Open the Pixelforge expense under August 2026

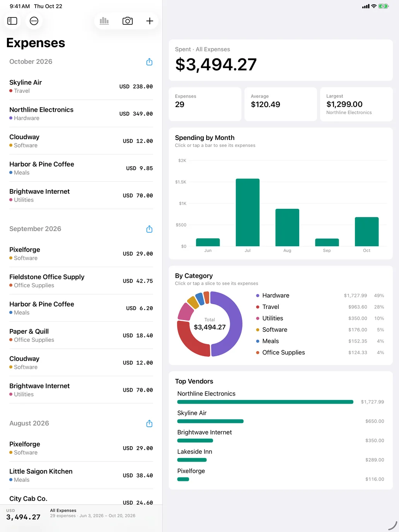tap(81, 448)
